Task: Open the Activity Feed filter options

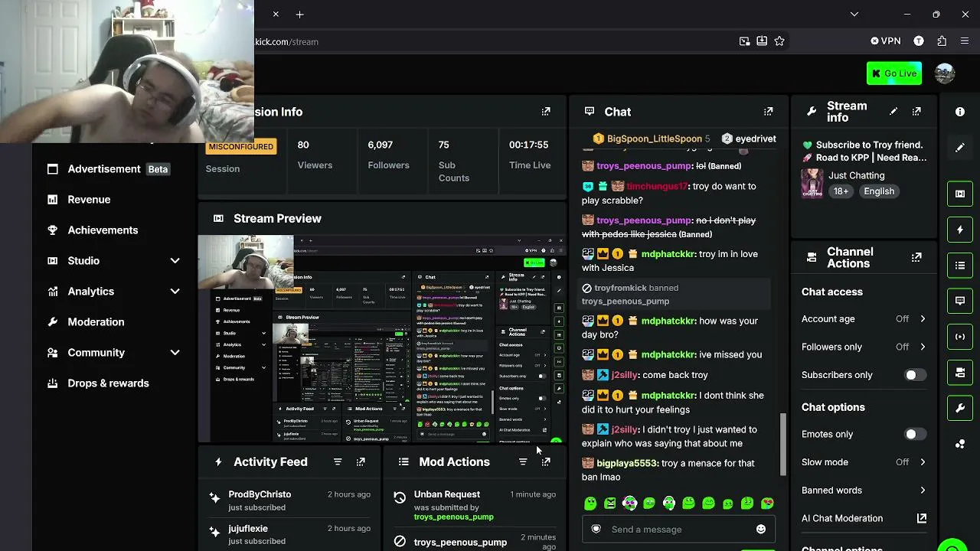Action: click(x=338, y=462)
